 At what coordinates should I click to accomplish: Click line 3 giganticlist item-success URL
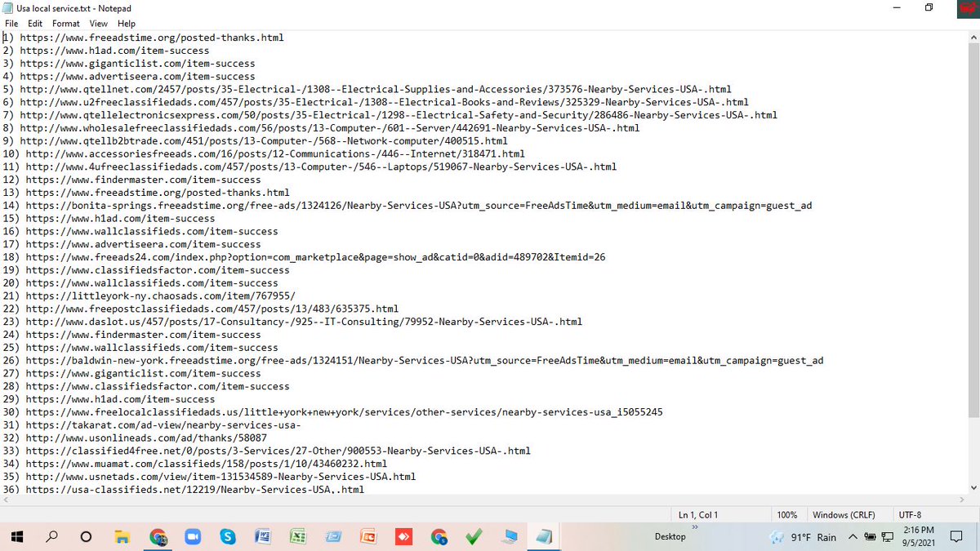tap(138, 64)
